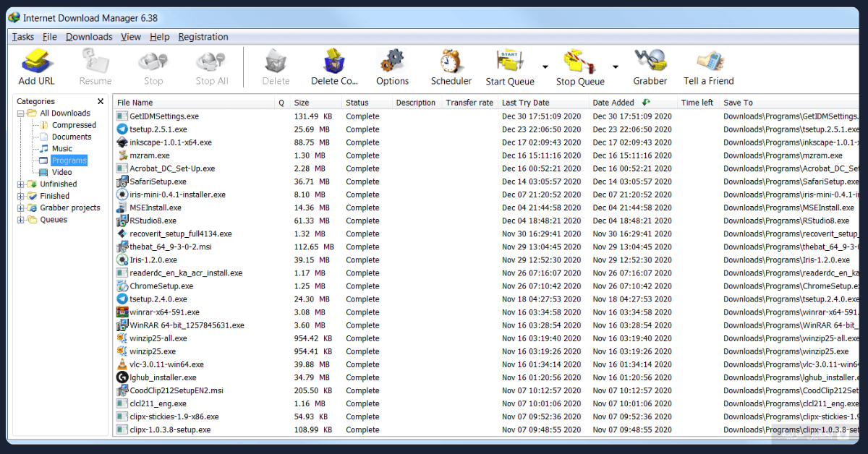Expand the Grabber projects node
Image resolution: width=868 pixels, height=454 pixels.
tap(21, 208)
